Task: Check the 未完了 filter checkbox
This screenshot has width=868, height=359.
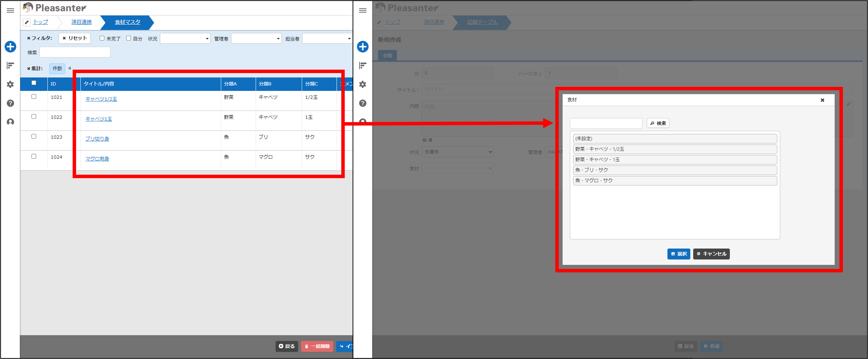Action: click(x=102, y=38)
